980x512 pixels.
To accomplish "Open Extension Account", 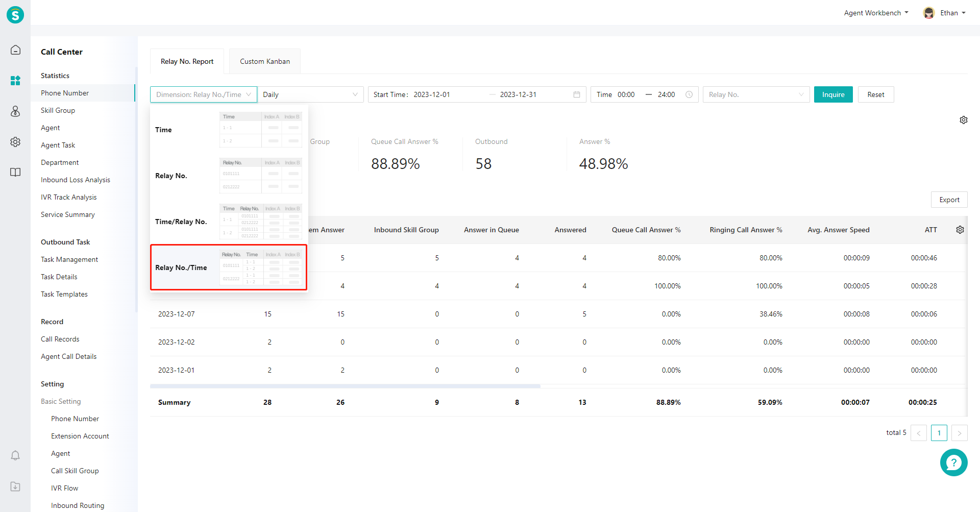I will (80, 436).
